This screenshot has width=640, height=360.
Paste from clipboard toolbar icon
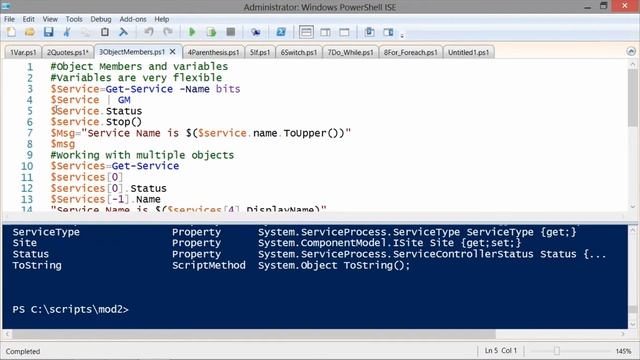click(x=104, y=32)
